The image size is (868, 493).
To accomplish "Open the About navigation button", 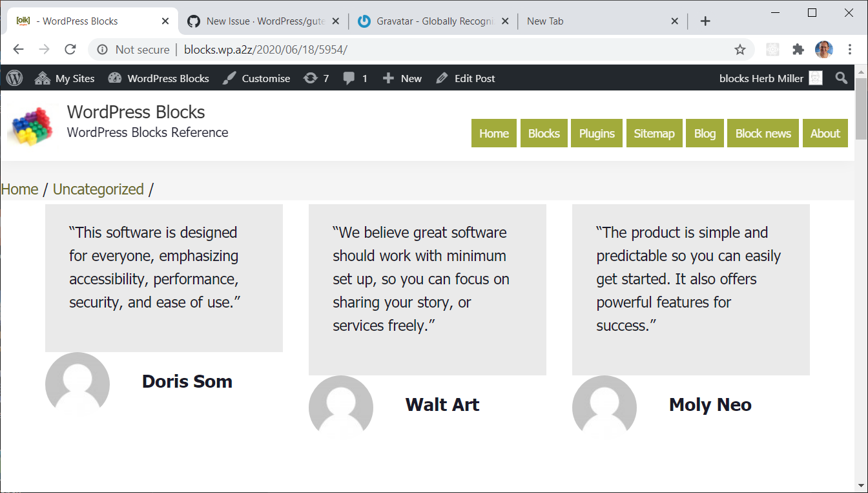I will (x=825, y=133).
